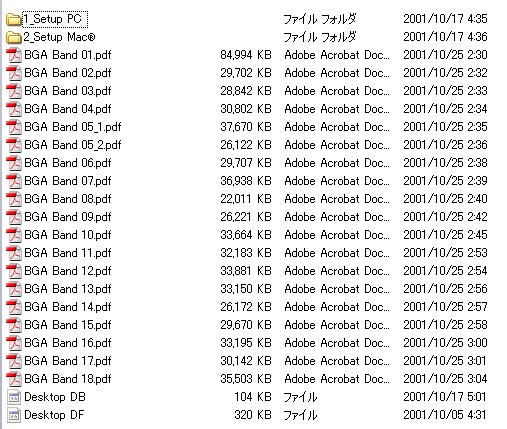Click the Desktop DF file icon
This screenshot has width=507, height=429.
[x=14, y=415]
